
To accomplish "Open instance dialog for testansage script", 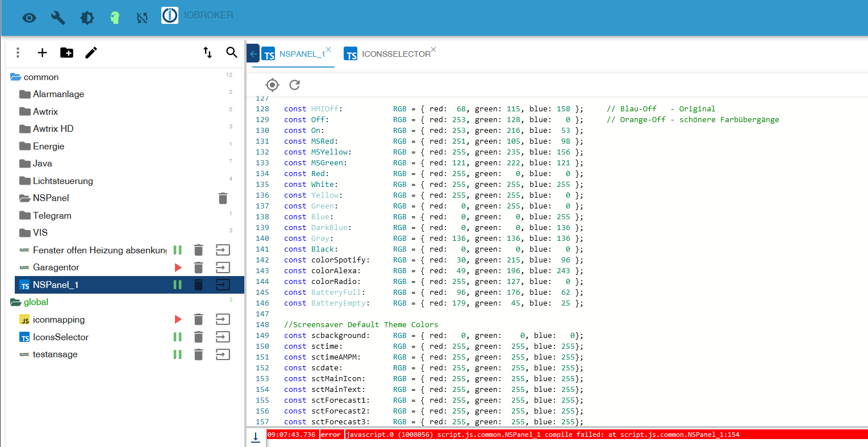I will (223, 354).
